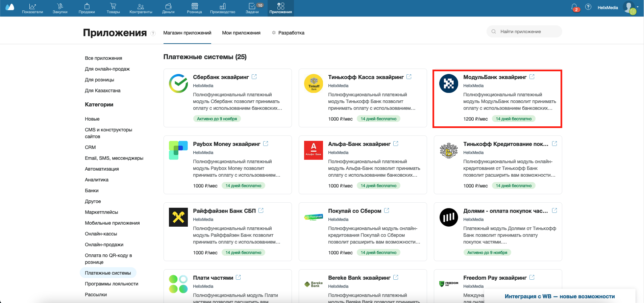
Task: Click the Альфа-Банк red logo
Action: coord(314,150)
